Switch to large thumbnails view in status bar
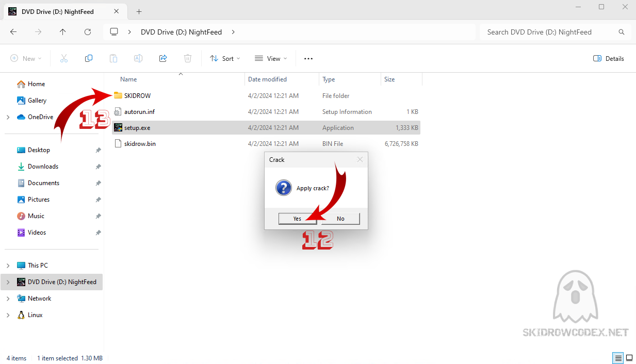636x364 pixels. [x=629, y=358]
